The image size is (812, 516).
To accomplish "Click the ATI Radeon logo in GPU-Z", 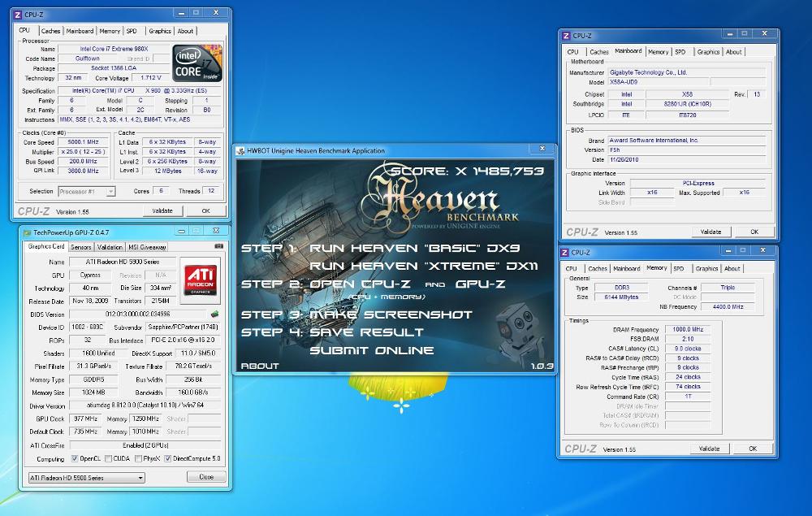I will (201, 280).
